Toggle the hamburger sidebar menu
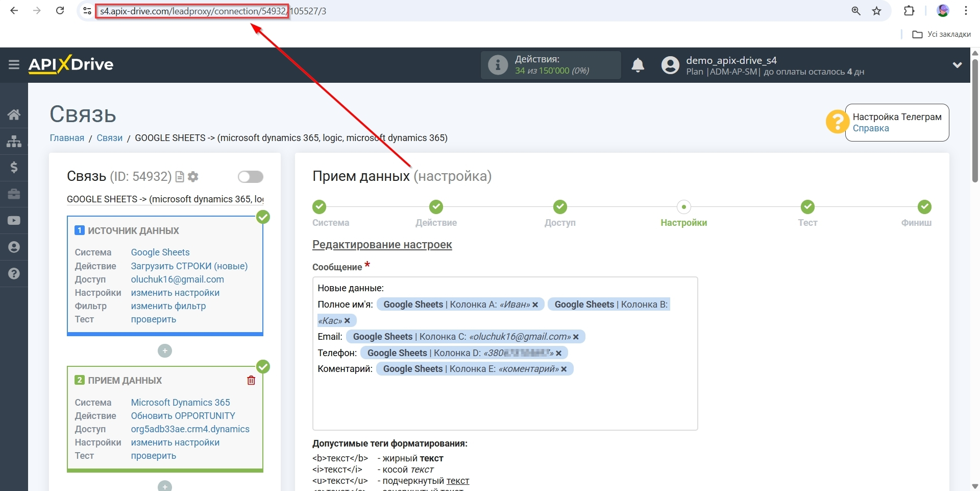Viewport: 980px width, 491px height. click(14, 64)
